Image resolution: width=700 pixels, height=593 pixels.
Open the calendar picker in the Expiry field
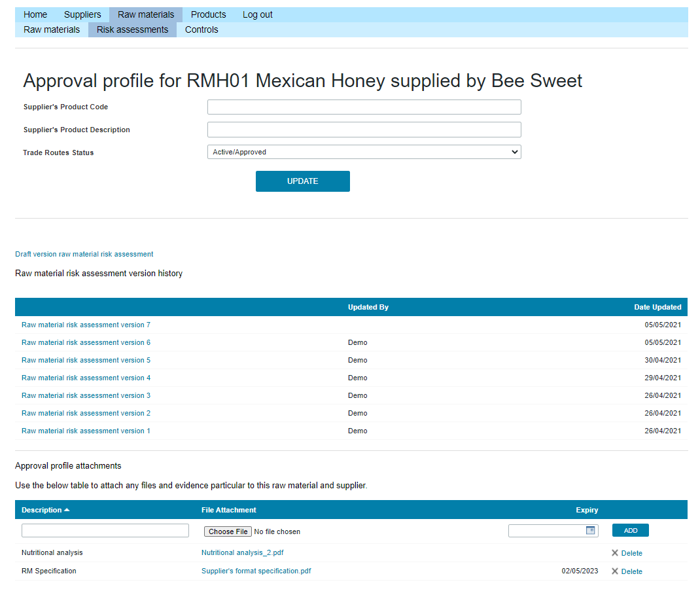(590, 530)
